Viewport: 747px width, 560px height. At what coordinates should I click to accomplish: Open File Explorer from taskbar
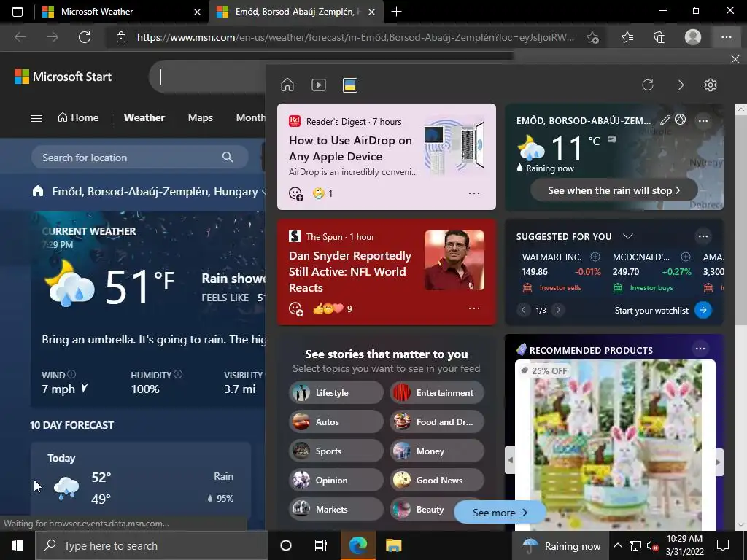coord(393,545)
